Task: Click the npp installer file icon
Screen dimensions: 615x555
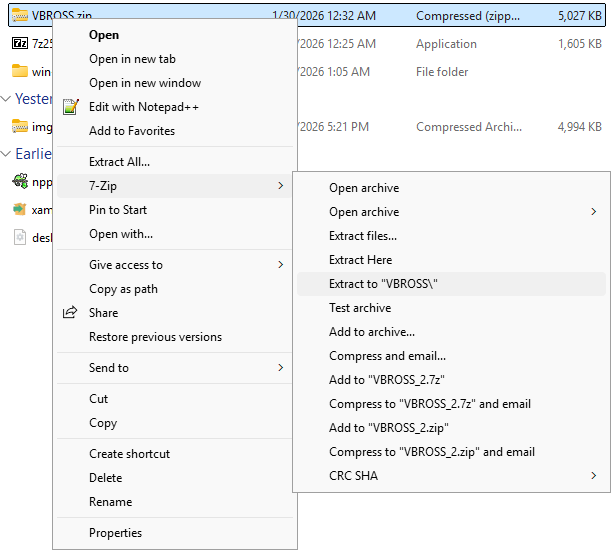Action: click(x=19, y=182)
